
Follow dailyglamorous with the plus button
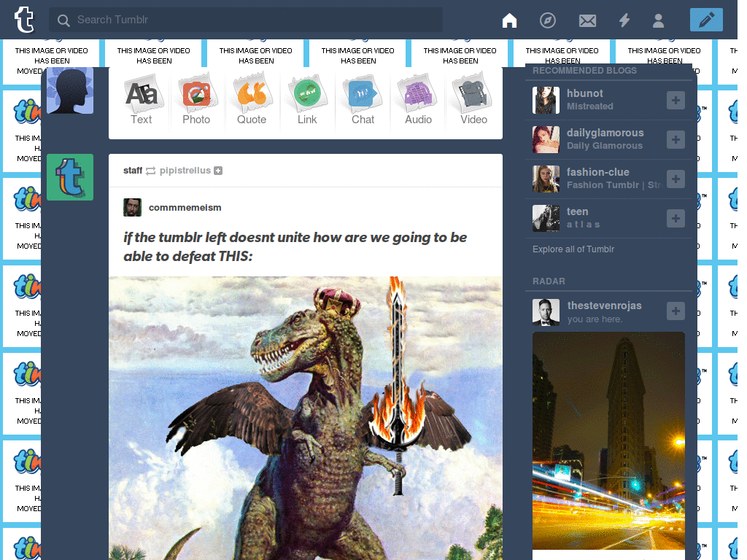[676, 139]
